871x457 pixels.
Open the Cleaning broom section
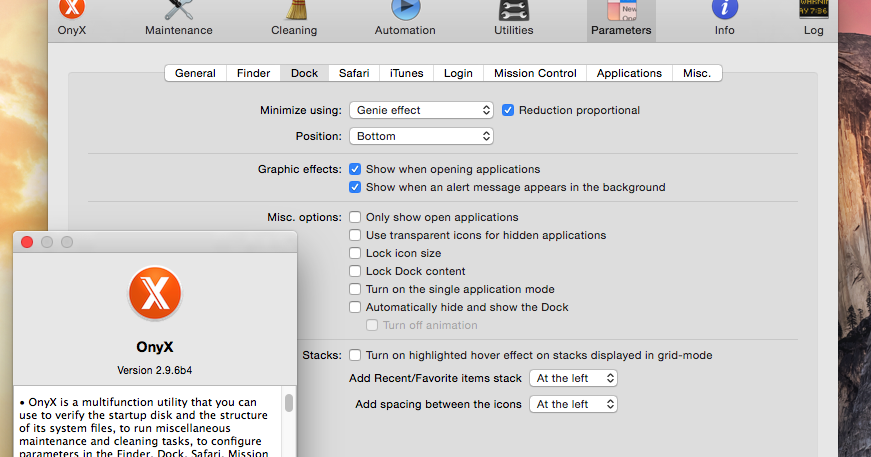click(294, 19)
